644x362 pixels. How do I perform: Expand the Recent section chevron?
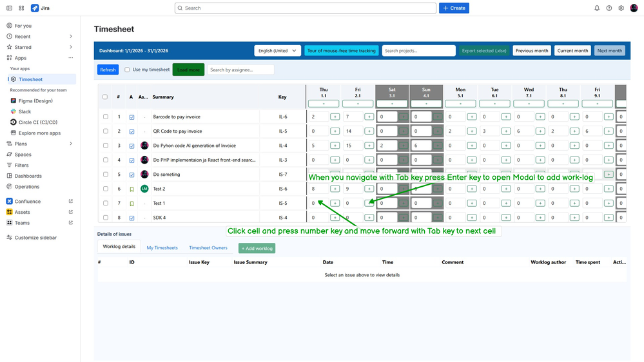click(71, 37)
